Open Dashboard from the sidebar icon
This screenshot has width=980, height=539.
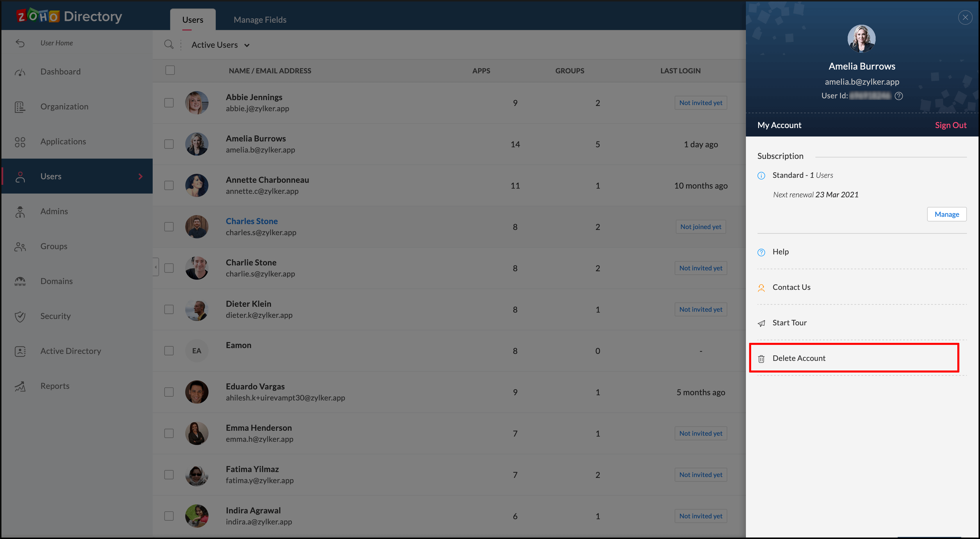20,72
